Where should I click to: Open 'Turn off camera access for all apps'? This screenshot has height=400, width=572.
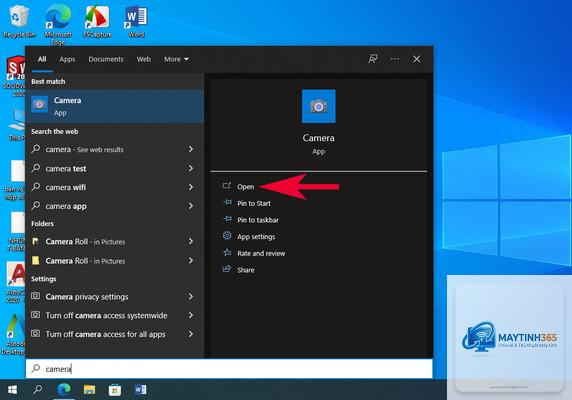[x=115, y=334]
